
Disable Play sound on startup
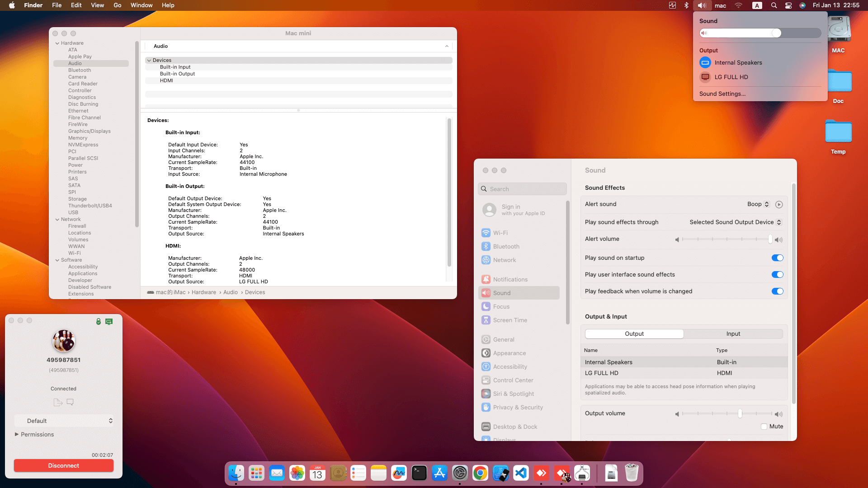777,258
